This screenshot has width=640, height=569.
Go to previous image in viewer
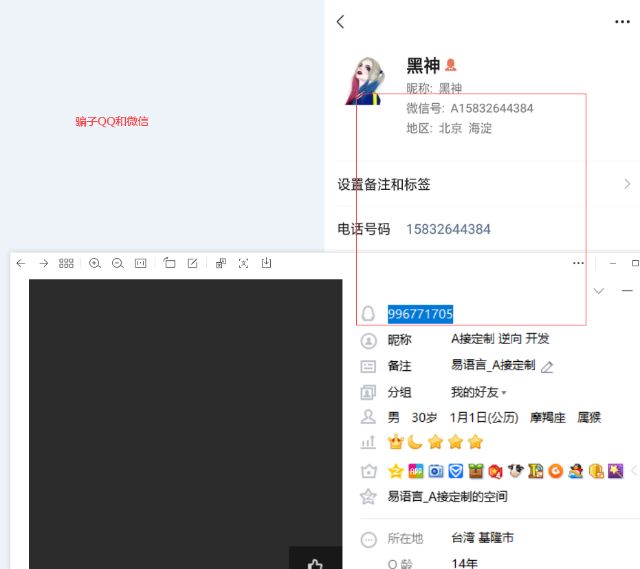21,263
